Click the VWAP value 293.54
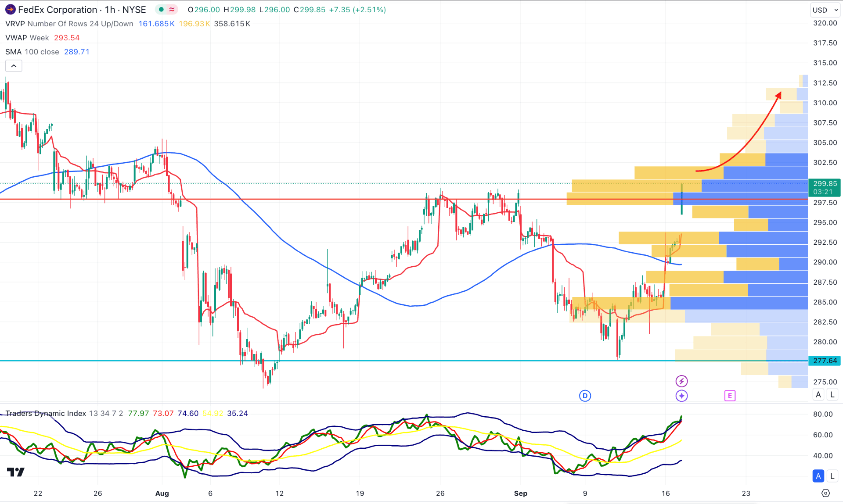Viewport: 843px width, 504px height. coord(67,38)
